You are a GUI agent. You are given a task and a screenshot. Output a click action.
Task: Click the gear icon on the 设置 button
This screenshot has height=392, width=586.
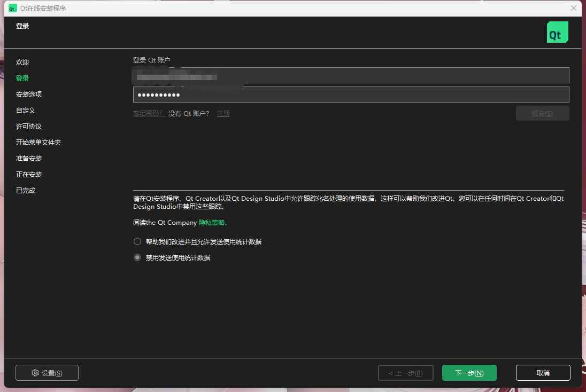tap(35, 373)
